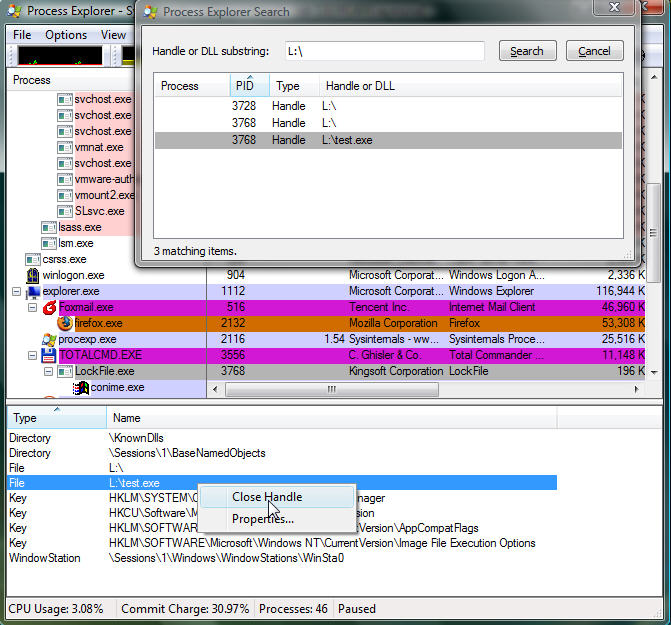Collapse the explorer.exe process tree
Viewport: 671px width, 625px height.
[16, 292]
